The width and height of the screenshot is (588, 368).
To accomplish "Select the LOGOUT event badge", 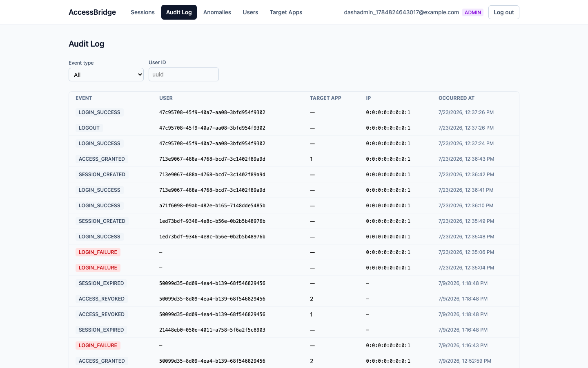I will point(89,128).
